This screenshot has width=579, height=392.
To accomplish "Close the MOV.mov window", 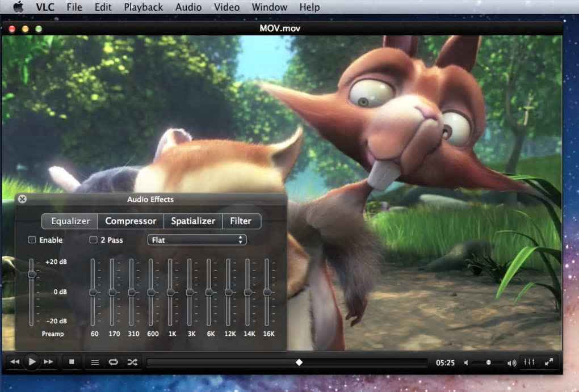I will coord(12,29).
